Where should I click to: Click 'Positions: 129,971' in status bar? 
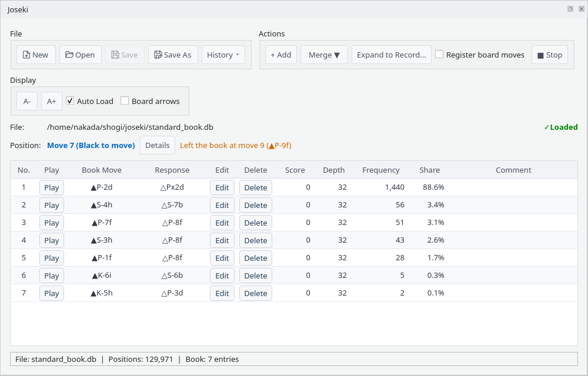pos(141,359)
